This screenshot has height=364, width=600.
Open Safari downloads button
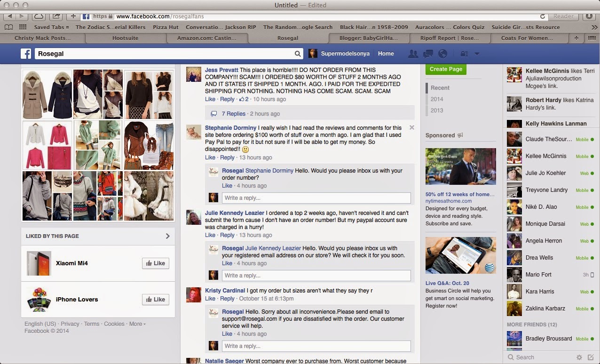click(589, 16)
